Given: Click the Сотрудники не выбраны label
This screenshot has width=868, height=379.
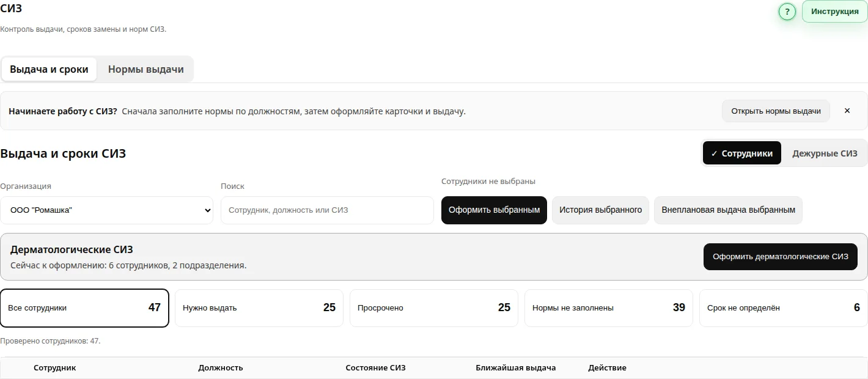Looking at the screenshot, I should click(488, 182).
